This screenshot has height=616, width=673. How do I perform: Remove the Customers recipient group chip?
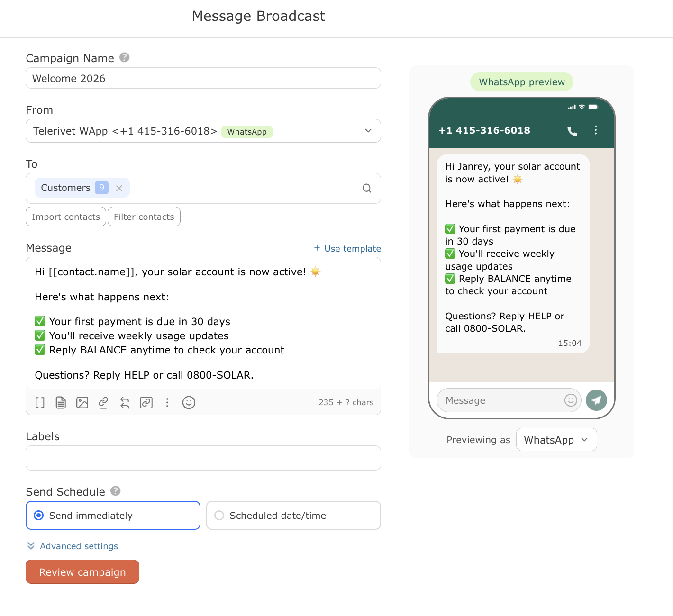pos(119,188)
